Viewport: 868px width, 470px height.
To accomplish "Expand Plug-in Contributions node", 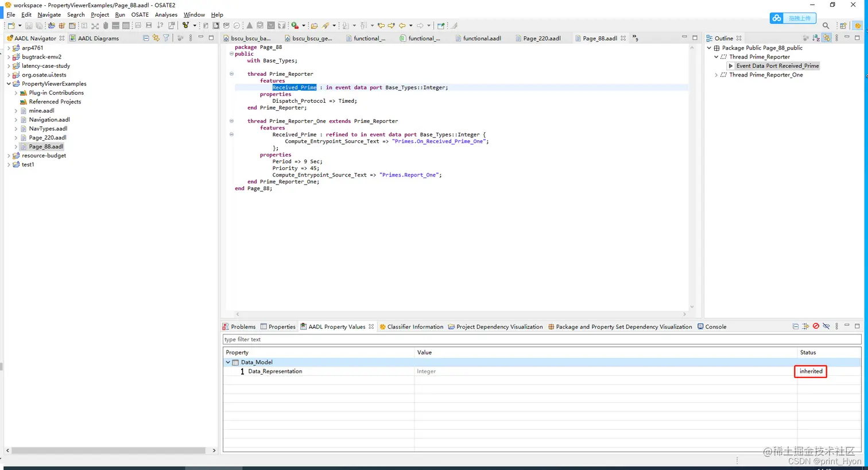I will click(15, 93).
